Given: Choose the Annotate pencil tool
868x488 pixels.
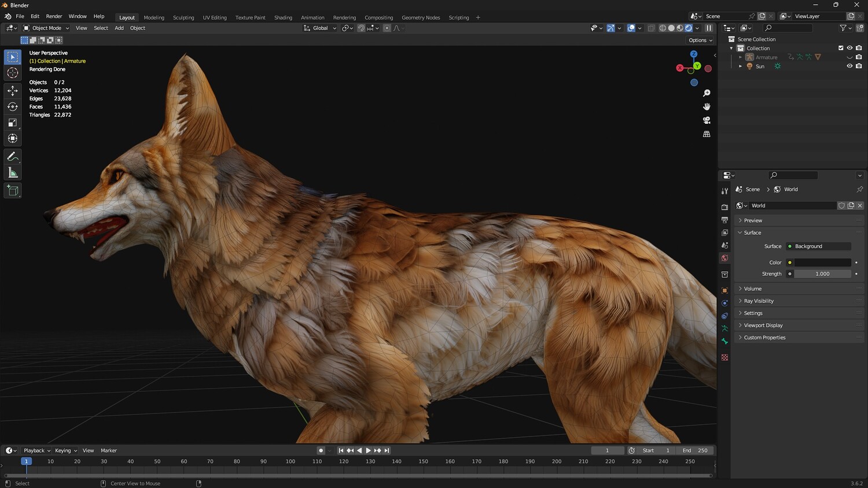Looking at the screenshot, I should tap(13, 157).
